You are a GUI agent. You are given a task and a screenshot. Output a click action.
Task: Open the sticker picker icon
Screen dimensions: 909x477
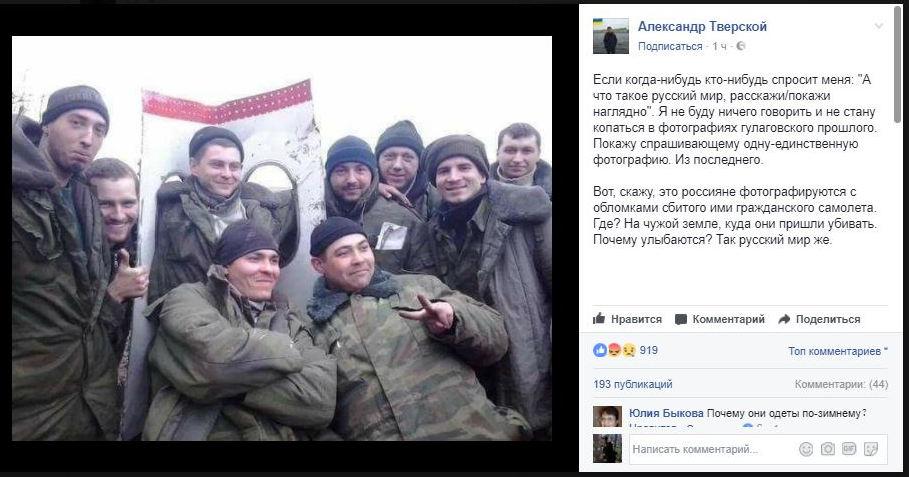click(871, 449)
